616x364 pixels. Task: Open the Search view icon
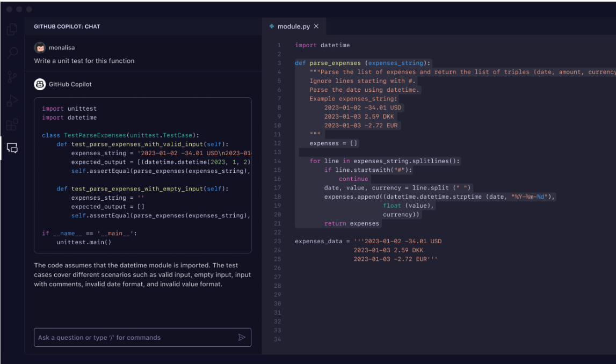[x=12, y=53]
